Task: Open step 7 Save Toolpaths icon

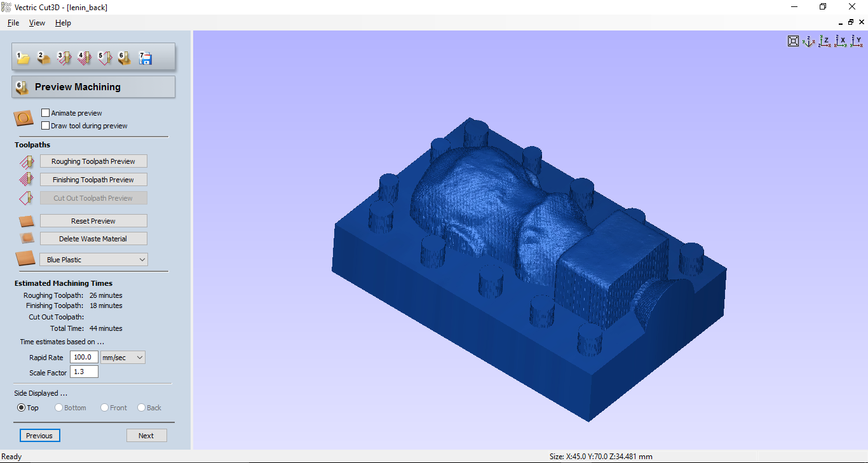Action: click(145, 57)
